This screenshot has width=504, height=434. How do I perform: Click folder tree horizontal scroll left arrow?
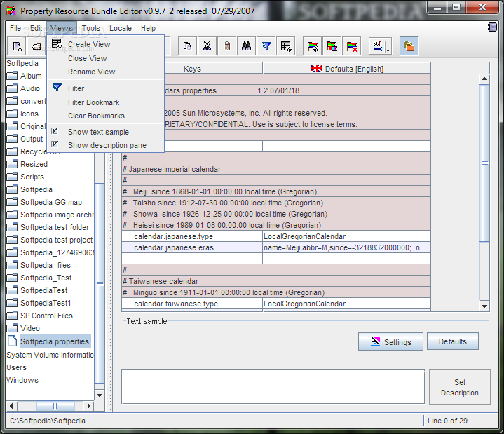click(x=12, y=406)
